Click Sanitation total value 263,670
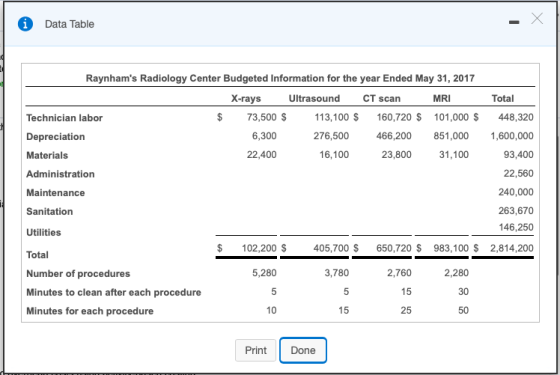Viewport: 560px width, 375px height. click(516, 211)
